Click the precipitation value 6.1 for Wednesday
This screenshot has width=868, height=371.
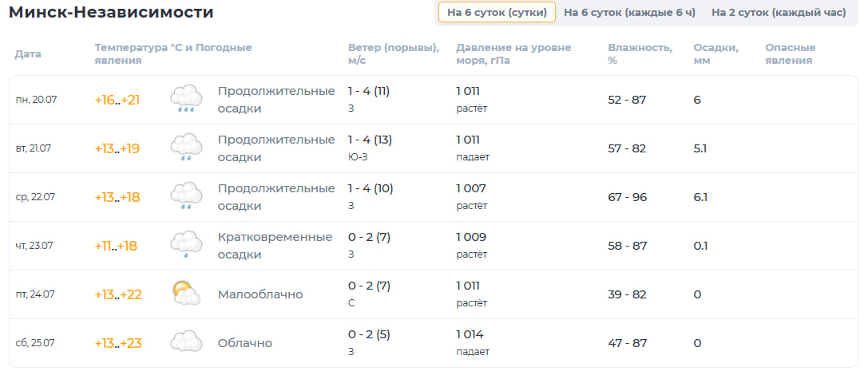pyautogui.click(x=700, y=197)
